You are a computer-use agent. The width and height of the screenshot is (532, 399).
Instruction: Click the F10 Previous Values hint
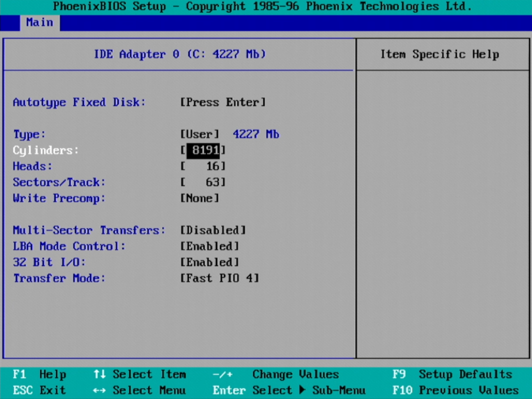pos(455,390)
